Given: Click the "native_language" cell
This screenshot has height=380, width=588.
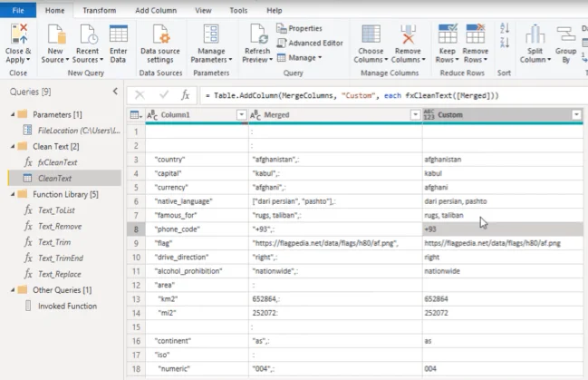Looking at the screenshot, I should click(197, 201).
